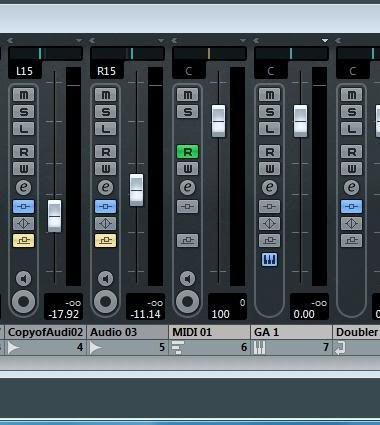This screenshot has width=380, height=425.
Task: Open channel settings (e) for MIDI 01
Action: point(188,187)
